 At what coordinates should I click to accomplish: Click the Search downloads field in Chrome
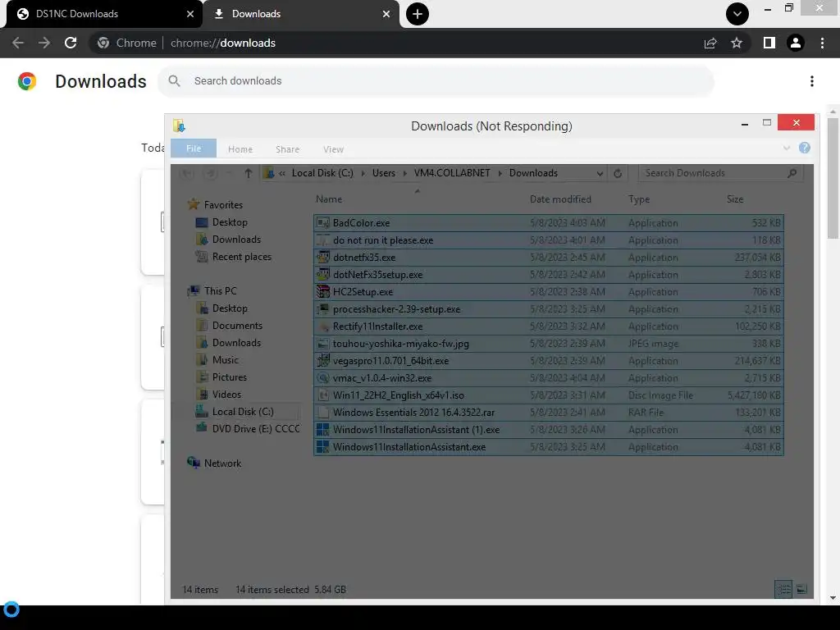click(436, 81)
